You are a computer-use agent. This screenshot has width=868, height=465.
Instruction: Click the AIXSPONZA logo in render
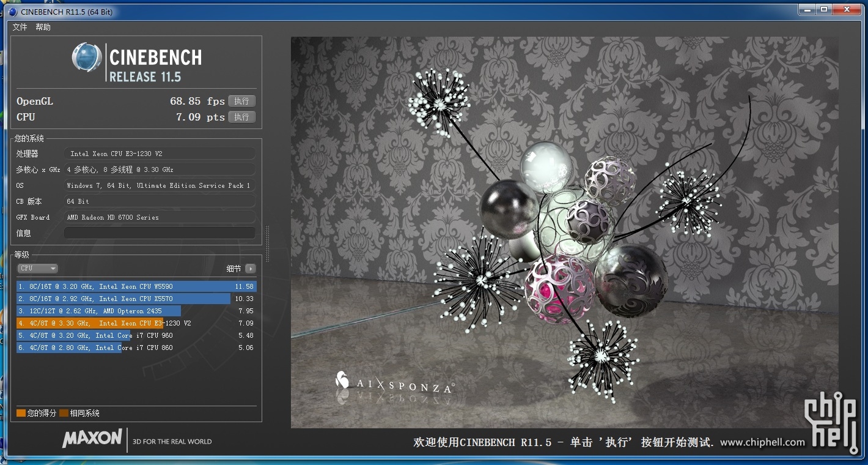pyautogui.click(x=395, y=384)
